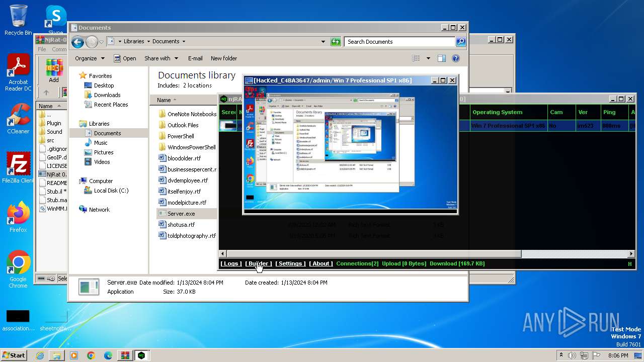Open the Recycle Bin desktop icon

click(18, 20)
